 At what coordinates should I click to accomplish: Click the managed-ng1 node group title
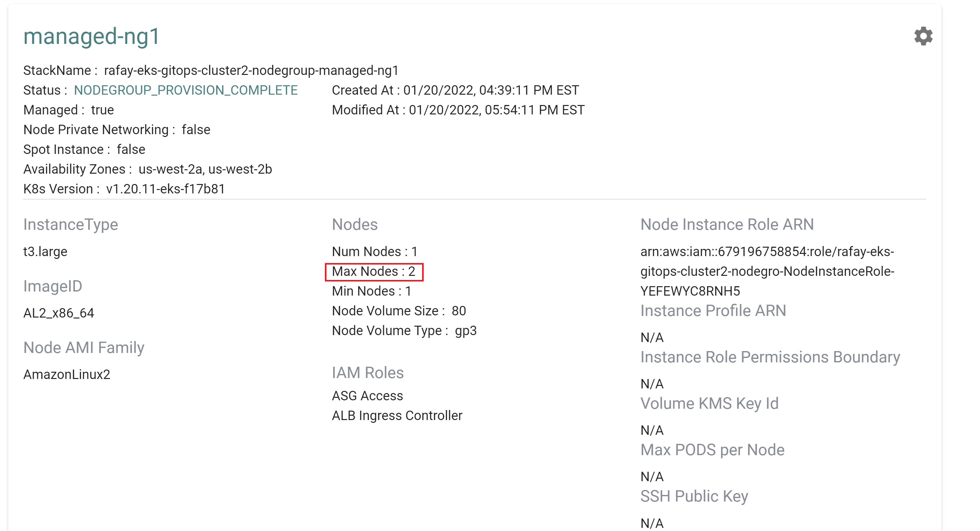pyautogui.click(x=91, y=36)
